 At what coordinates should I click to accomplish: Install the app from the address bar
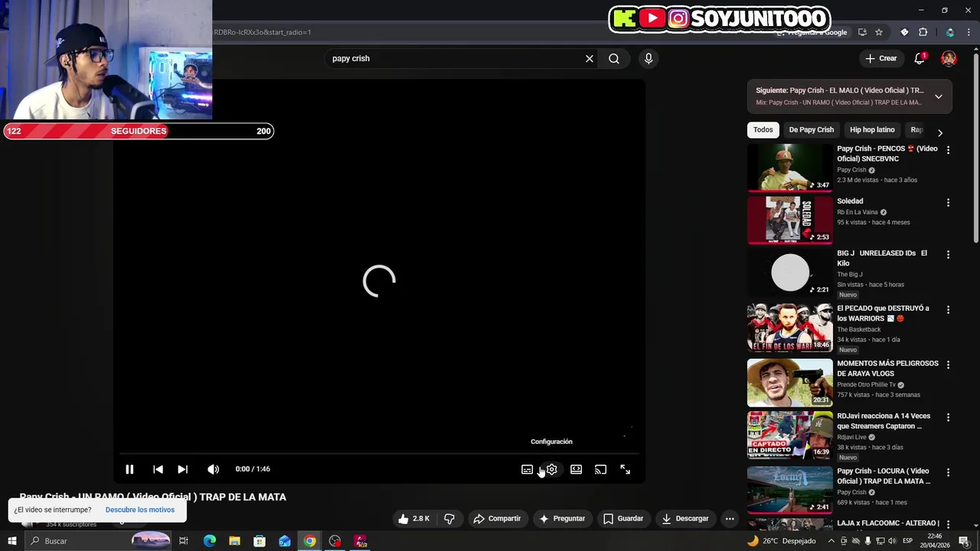[862, 32]
